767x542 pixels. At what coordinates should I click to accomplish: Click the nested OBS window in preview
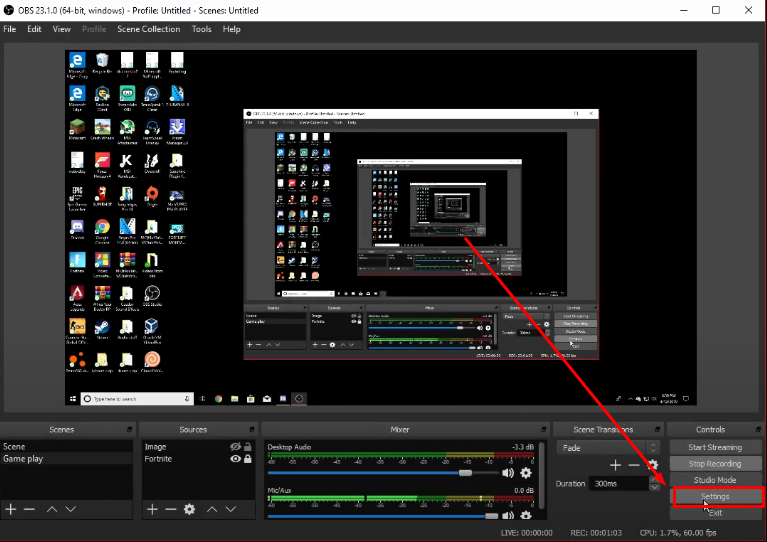(x=421, y=234)
